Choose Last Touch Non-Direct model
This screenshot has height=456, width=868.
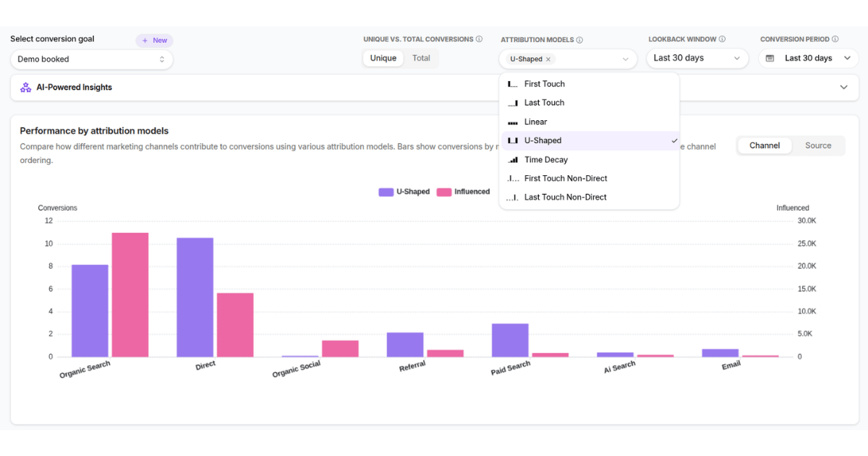tap(590, 197)
